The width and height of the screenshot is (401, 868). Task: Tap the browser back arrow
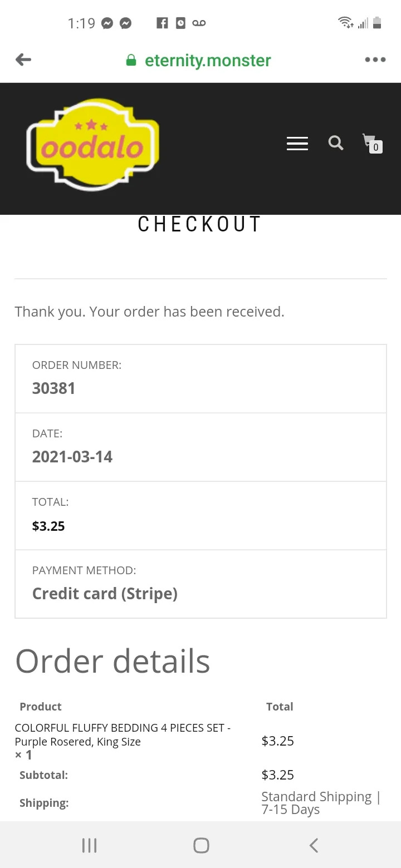(23, 60)
